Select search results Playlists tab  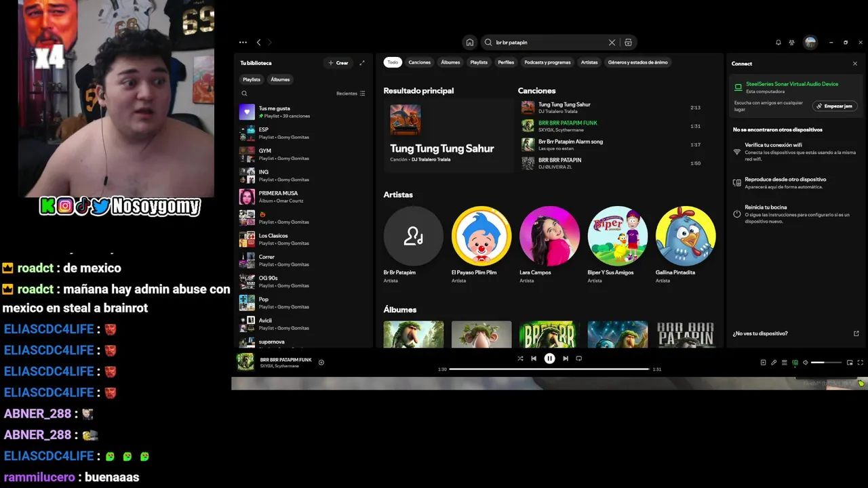479,62
